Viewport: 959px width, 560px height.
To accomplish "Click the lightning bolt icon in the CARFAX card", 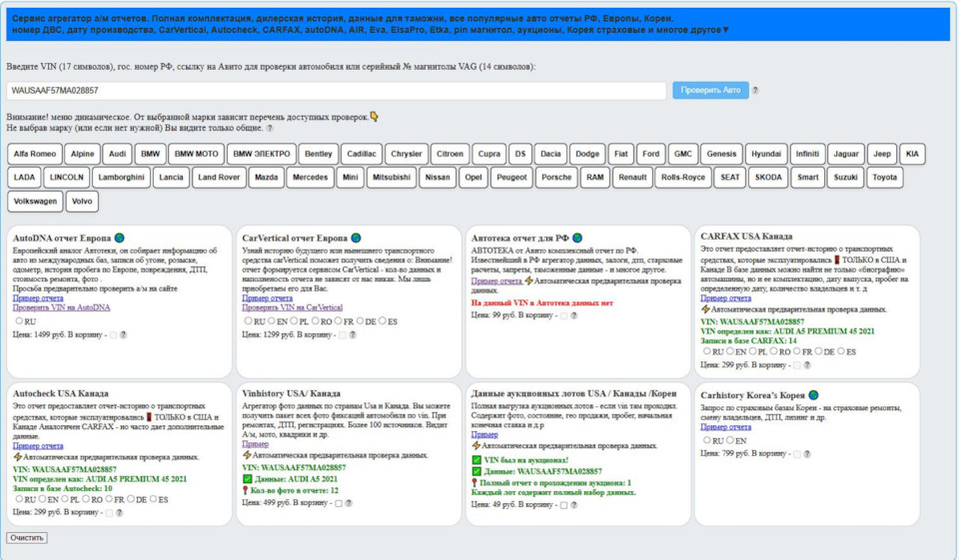I will [x=706, y=310].
